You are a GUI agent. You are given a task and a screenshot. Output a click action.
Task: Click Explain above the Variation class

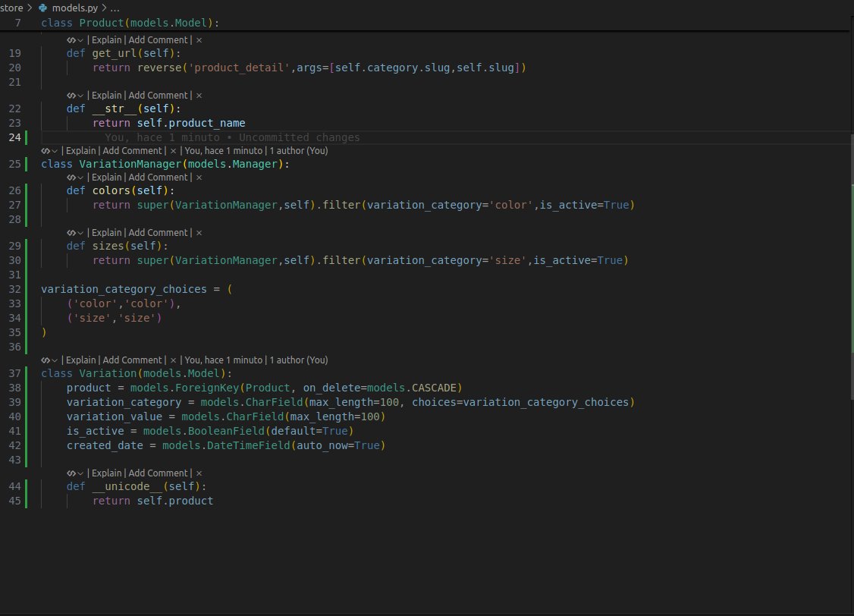(80, 360)
